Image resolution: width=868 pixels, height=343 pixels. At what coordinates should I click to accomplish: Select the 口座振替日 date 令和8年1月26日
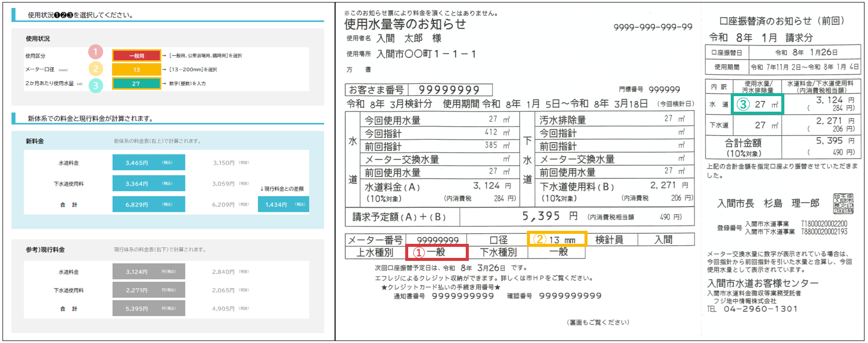[806, 52]
